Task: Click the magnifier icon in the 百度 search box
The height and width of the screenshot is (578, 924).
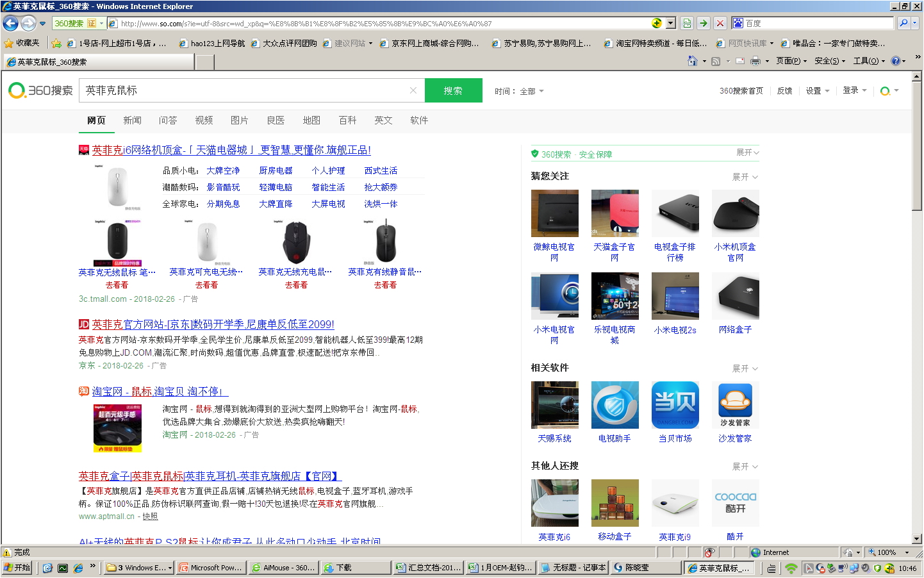Action: click(x=903, y=24)
